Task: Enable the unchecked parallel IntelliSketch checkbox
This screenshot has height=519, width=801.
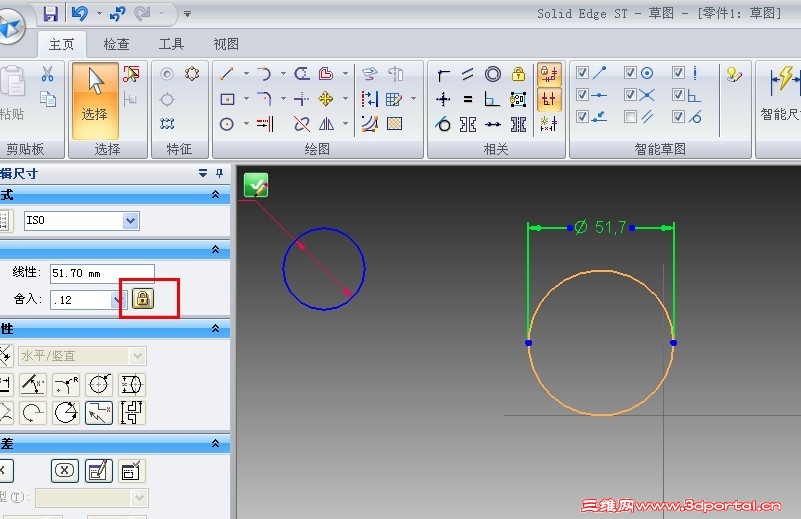Action: pyautogui.click(x=630, y=117)
